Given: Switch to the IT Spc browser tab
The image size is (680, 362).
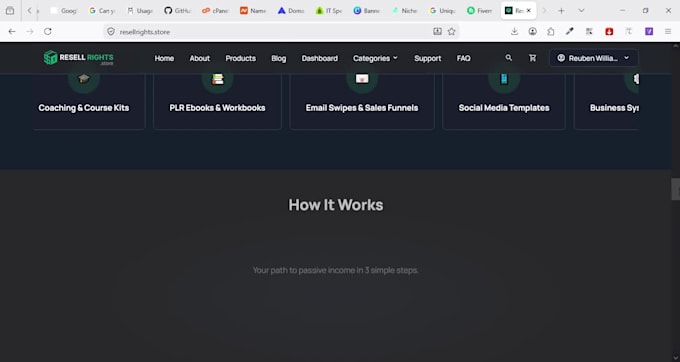Looking at the screenshot, I should [329, 11].
